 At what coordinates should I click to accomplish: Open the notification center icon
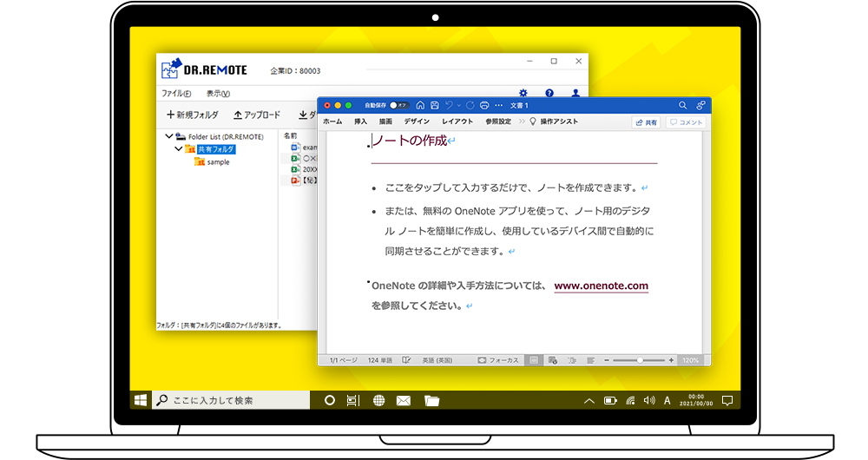tap(727, 400)
